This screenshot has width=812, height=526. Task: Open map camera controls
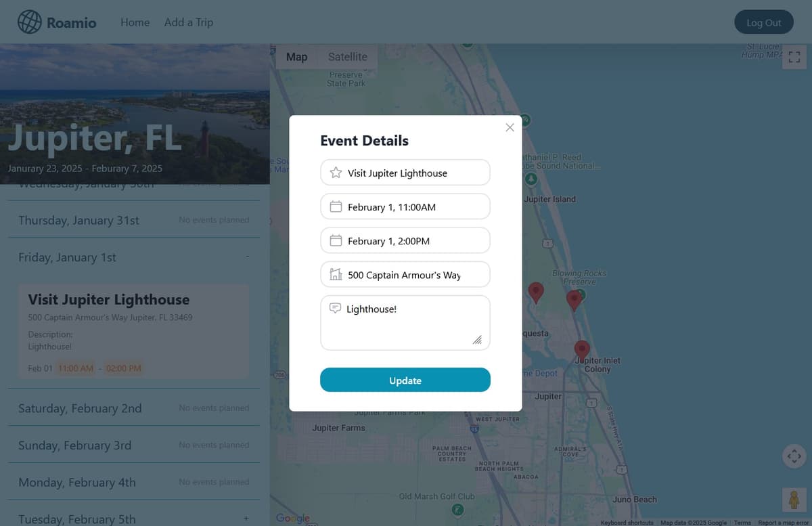tap(794, 456)
